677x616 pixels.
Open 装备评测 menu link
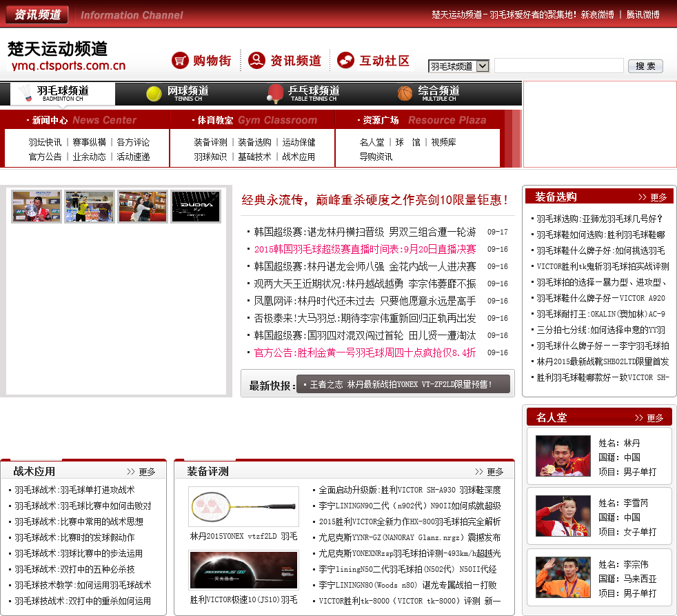pos(210,142)
